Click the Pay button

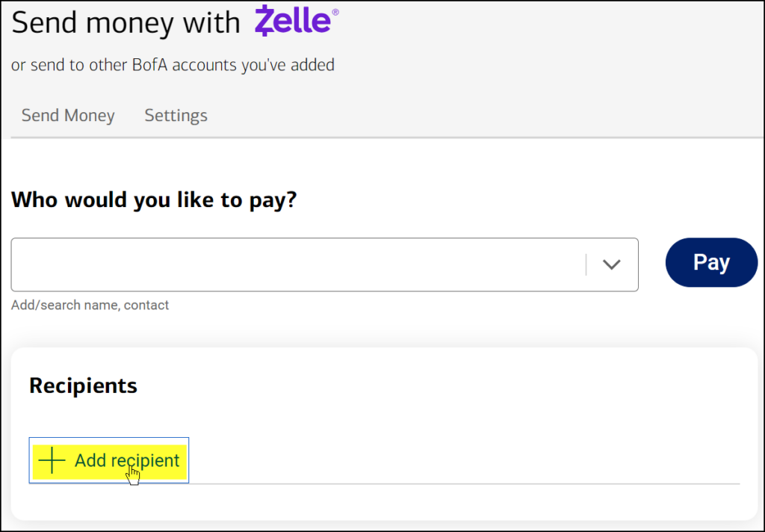(x=711, y=262)
